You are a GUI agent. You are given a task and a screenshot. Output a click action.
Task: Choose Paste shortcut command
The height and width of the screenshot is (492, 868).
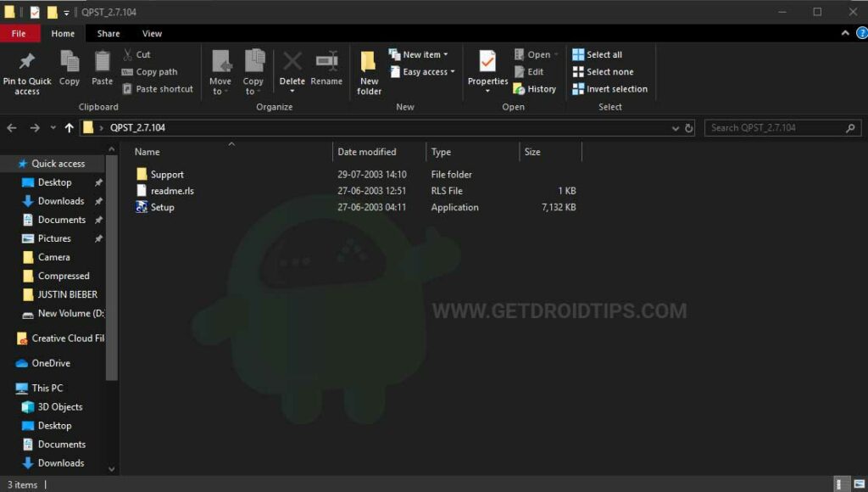pos(158,89)
